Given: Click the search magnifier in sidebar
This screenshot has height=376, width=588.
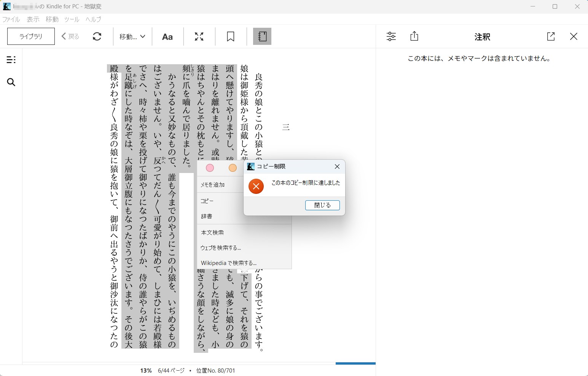Looking at the screenshot, I should click(11, 82).
